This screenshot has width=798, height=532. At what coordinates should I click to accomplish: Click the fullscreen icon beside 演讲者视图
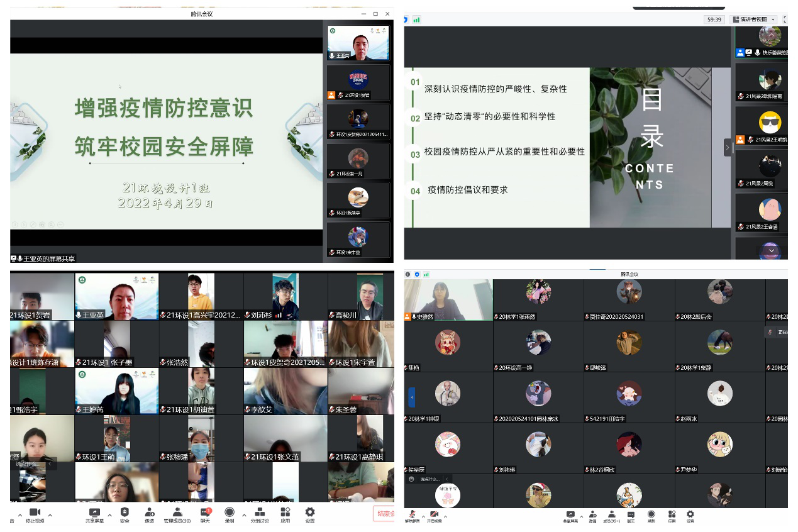pyautogui.click(x=784, y=19)
